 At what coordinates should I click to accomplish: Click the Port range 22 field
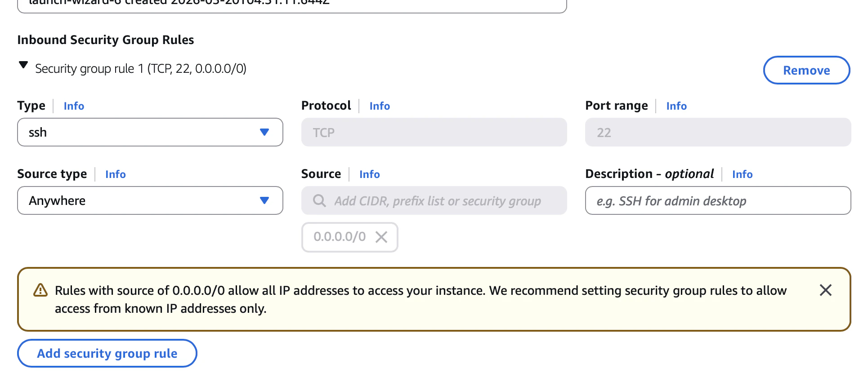tap(718, 132)
